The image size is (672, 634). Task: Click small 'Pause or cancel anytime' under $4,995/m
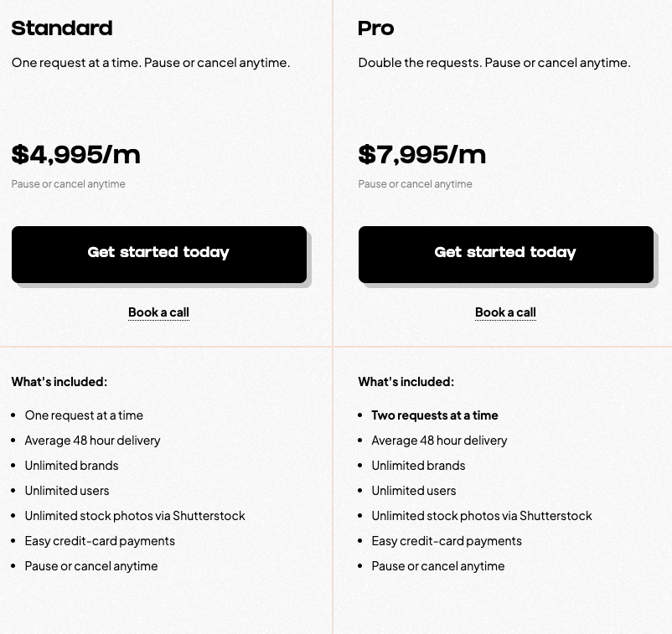point(69,184)
